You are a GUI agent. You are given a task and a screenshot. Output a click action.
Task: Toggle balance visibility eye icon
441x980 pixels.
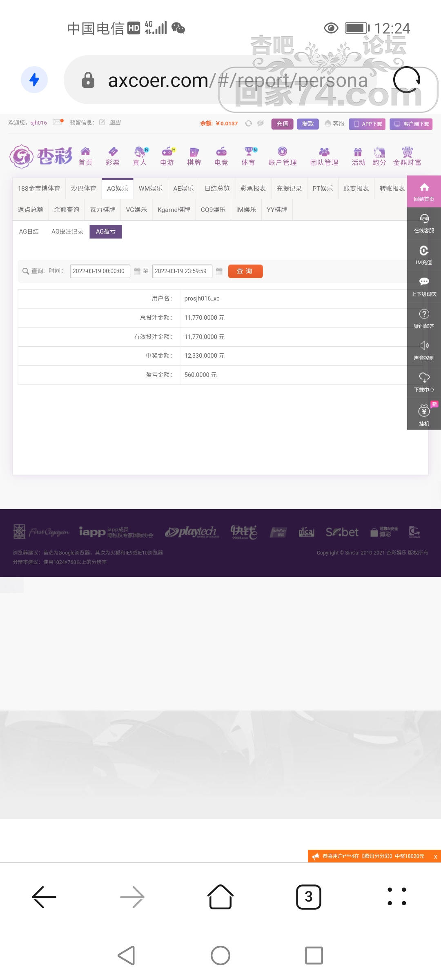point(261,123)
